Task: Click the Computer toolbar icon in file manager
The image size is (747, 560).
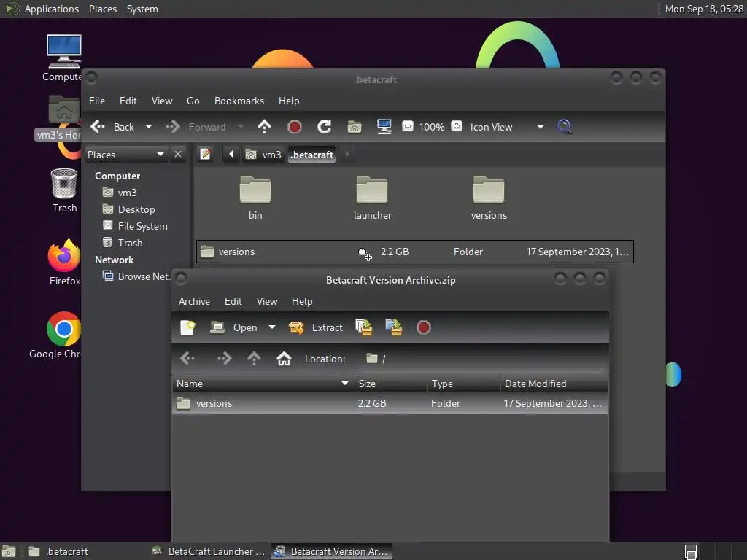Action: point(384,127)
